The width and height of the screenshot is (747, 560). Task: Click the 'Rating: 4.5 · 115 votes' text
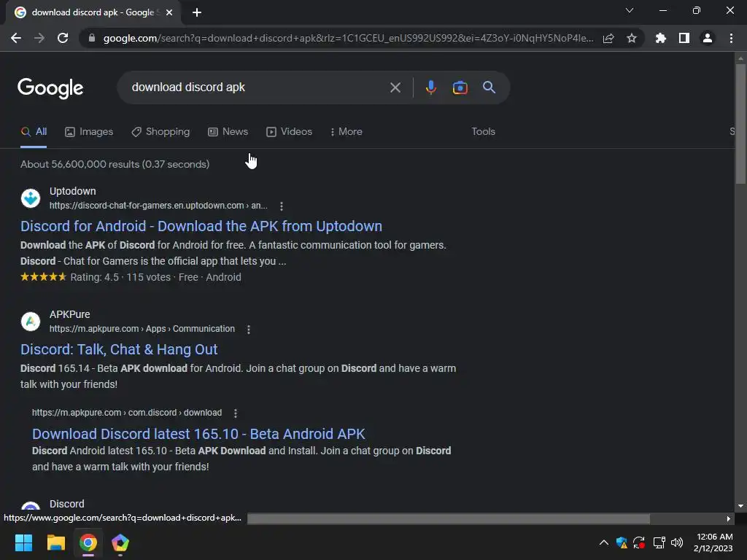[x=120, y=277]
